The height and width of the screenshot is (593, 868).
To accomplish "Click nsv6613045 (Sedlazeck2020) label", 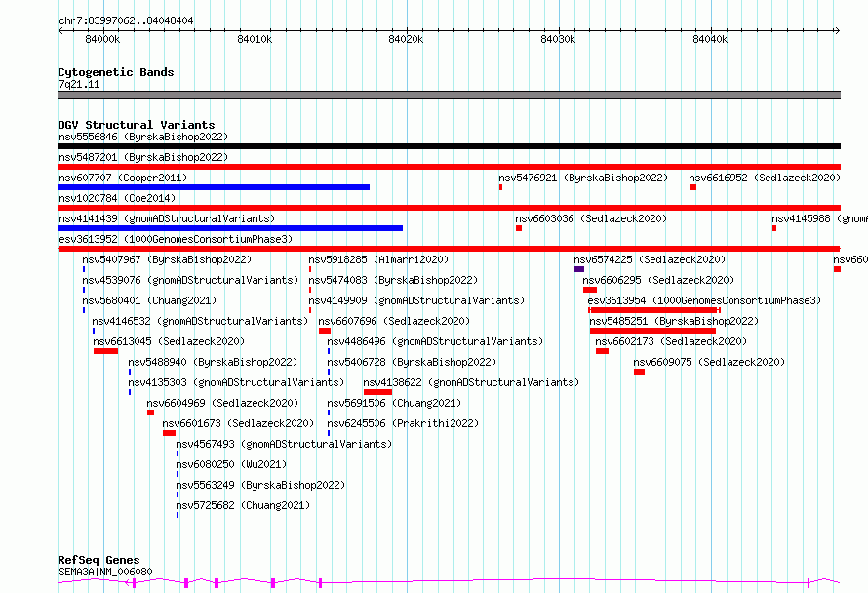I will [169, 341].
